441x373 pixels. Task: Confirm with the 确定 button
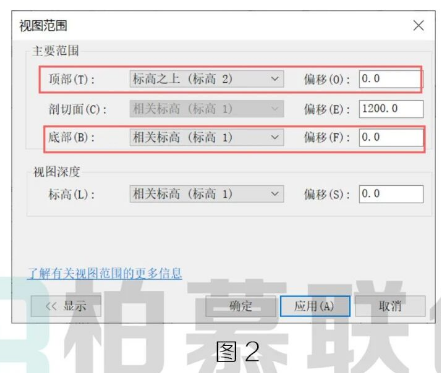[x=240, y=306]
